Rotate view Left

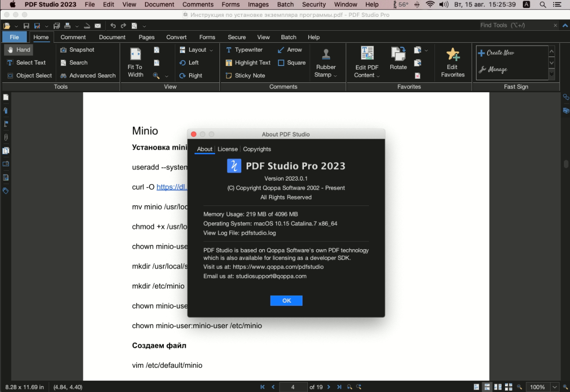pos(189,63)
